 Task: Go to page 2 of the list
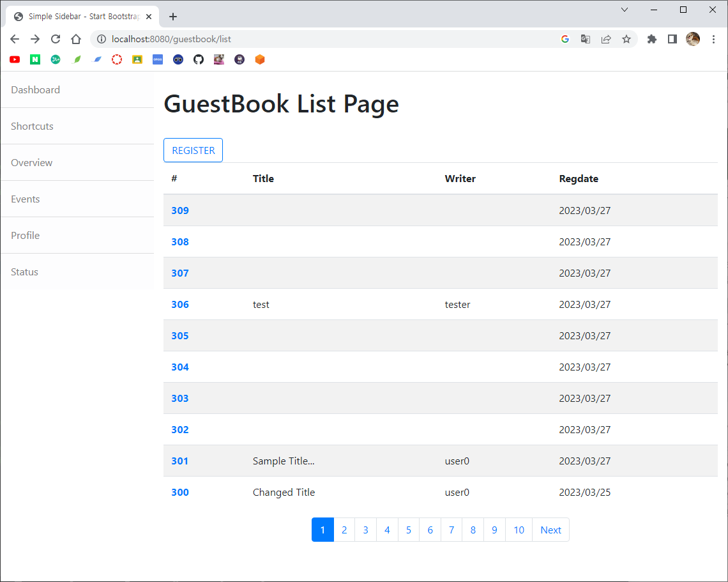tap(344, 530)
